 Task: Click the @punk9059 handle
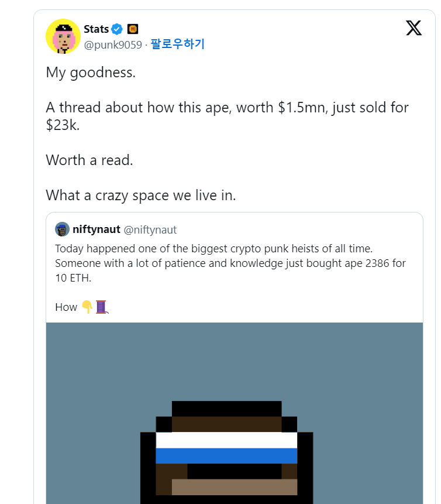point(113,44)
